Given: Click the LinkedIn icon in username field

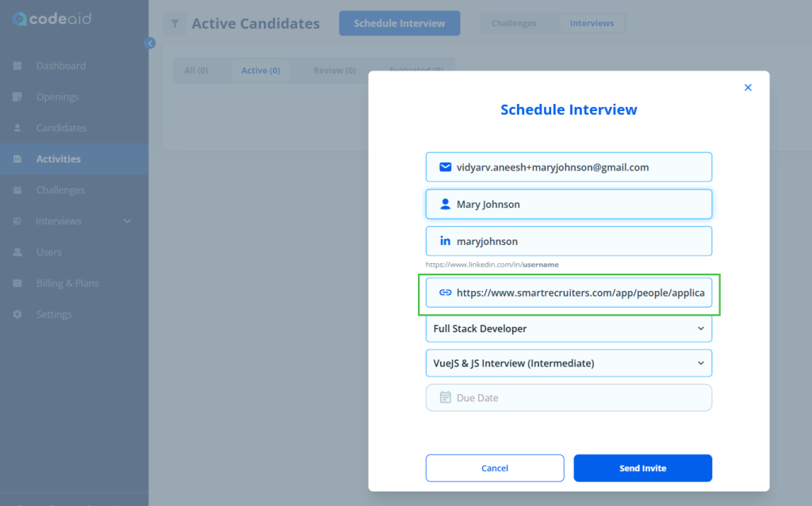Looking at the screenshot, I should click(x=446, y=241).
